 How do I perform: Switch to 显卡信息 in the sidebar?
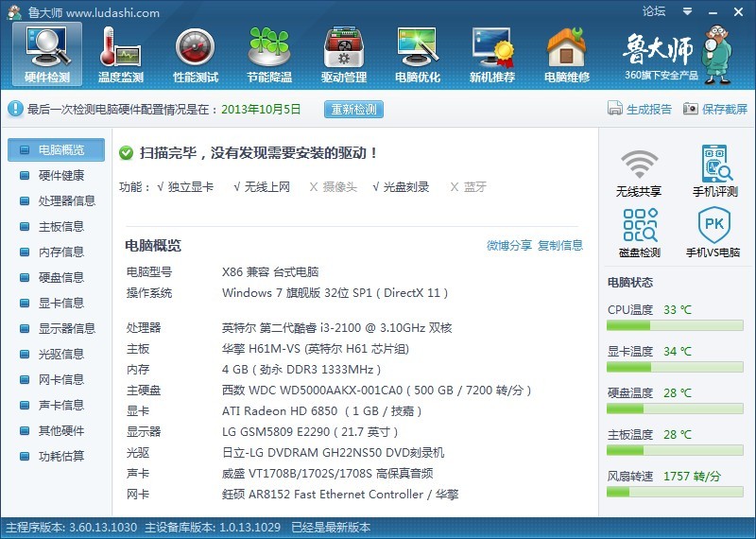[x=60, y=304]
